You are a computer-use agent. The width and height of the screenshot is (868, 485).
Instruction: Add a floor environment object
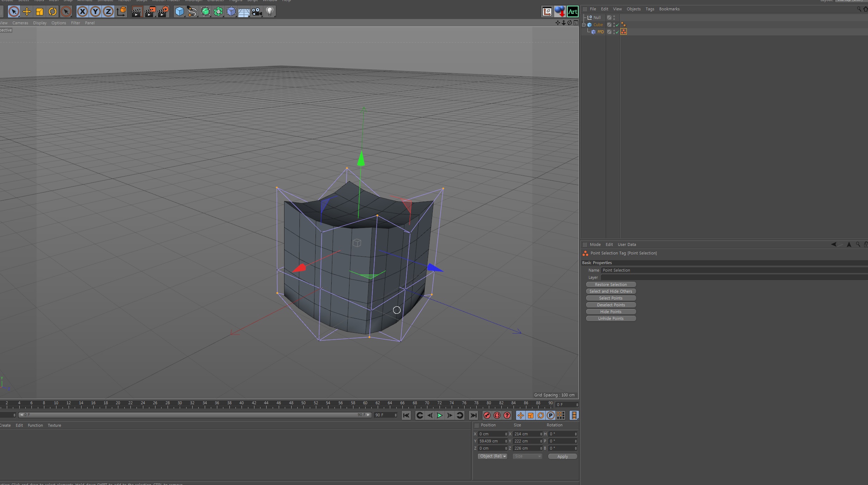[244, 12]
